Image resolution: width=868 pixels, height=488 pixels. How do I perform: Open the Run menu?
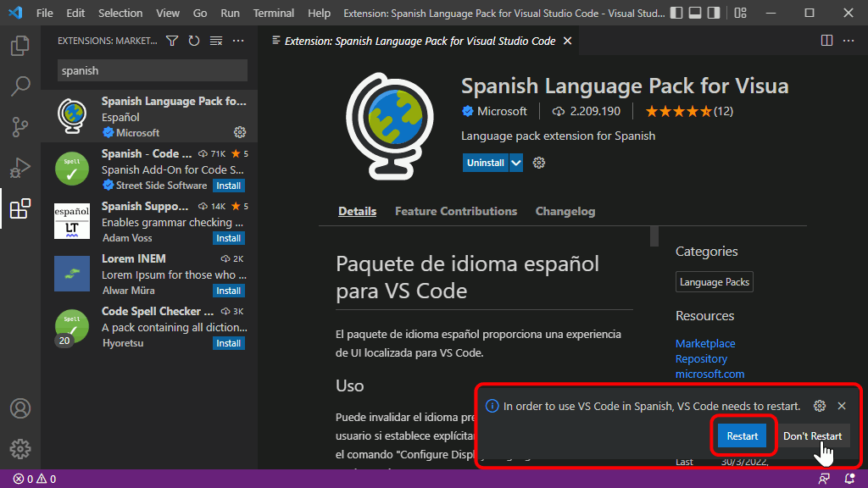230,13
